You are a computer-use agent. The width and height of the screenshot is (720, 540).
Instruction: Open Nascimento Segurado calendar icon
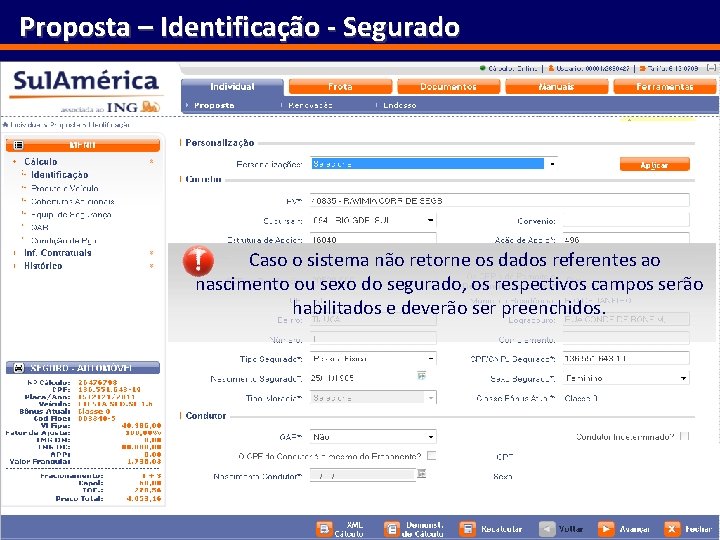click(x=422, y=376)
